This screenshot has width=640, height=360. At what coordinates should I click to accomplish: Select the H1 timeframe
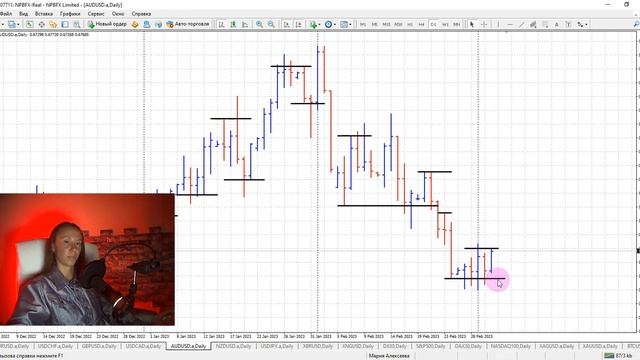click(x=410, y=24)
